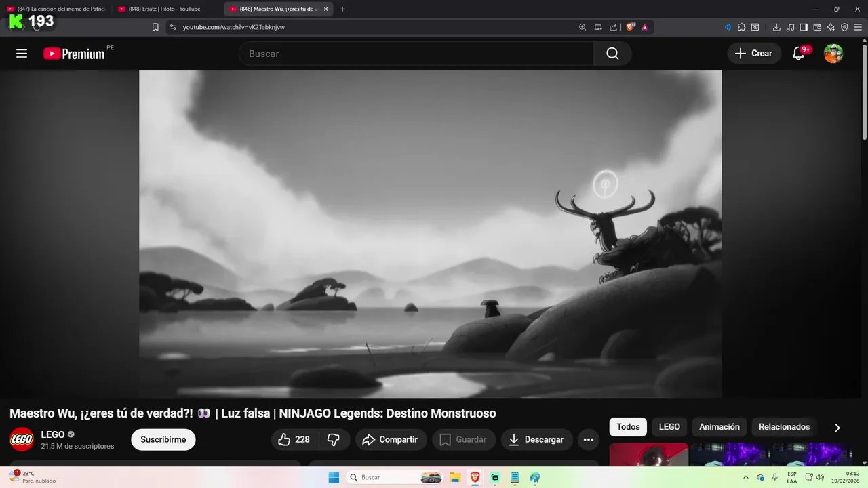The image size is (868, 488).
Task: Click the thumbs down dislike icon
Action: pyautogui.click(x=333, y=440)
